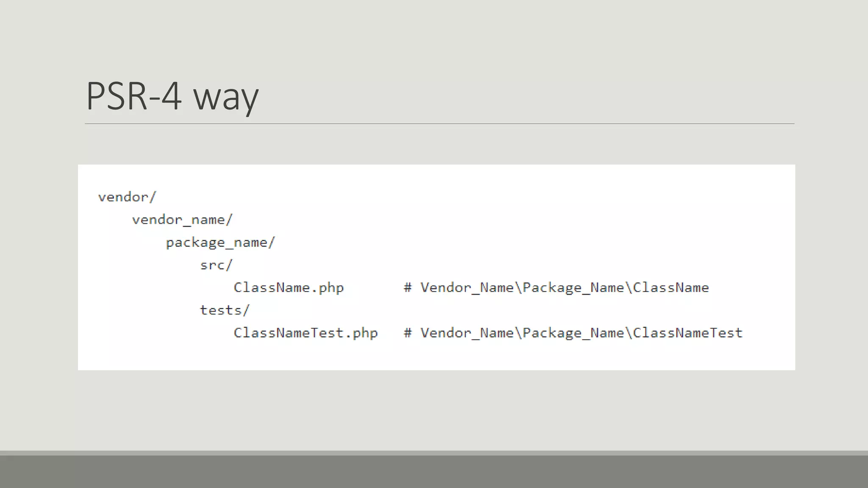The width and height of the screenshot is (868, 488).
Task: Select the 'vendor/' root directory line
Action: tap(127, 197)
